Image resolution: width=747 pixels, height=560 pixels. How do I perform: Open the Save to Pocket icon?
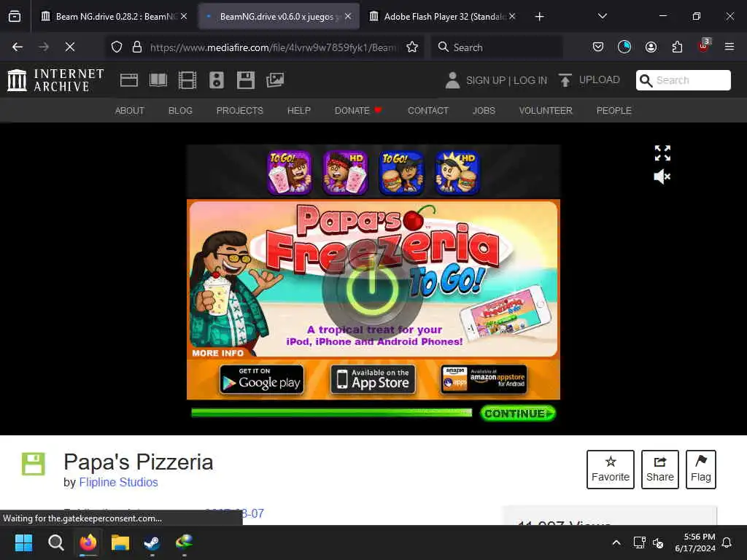click(598, 47)
